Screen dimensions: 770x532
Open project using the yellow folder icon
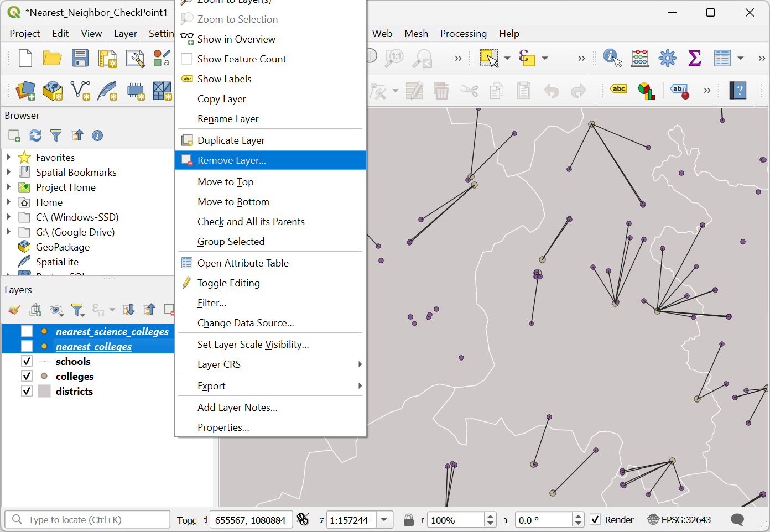(53, 58)
